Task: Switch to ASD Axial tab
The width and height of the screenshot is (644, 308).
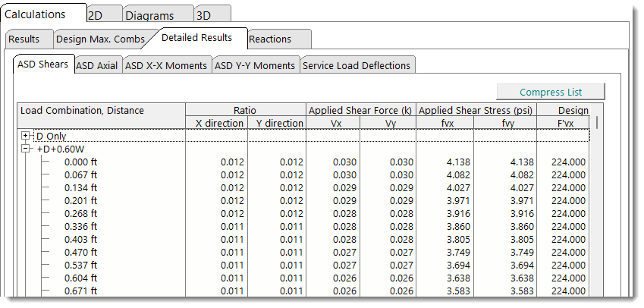Action: pos(97,66)
